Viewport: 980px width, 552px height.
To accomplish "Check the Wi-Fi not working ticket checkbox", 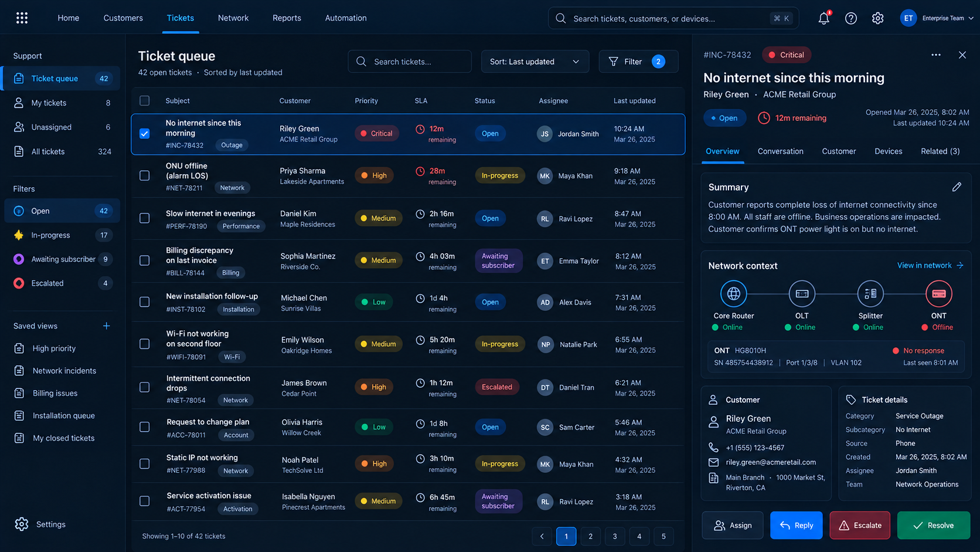I will click(145, 344).
